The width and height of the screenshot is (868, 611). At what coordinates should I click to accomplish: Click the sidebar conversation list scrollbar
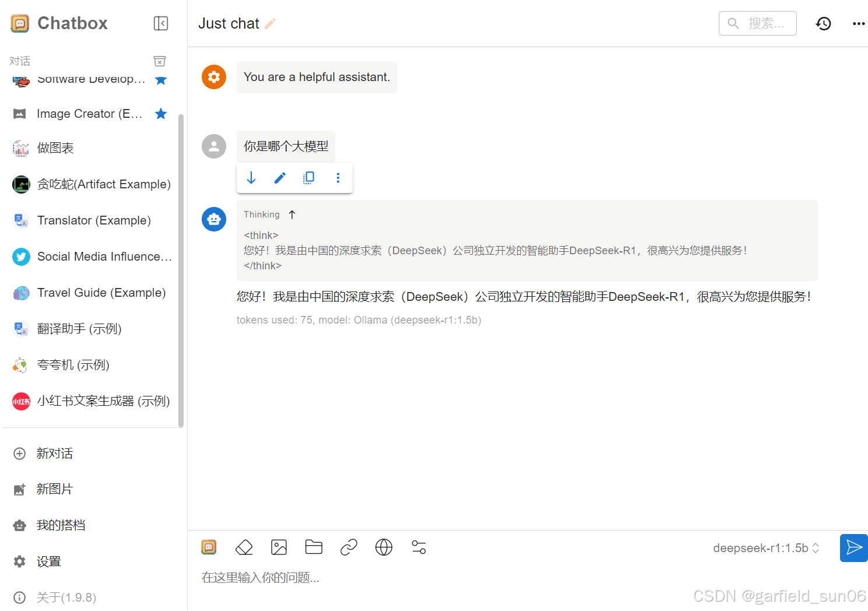point(181,271)
